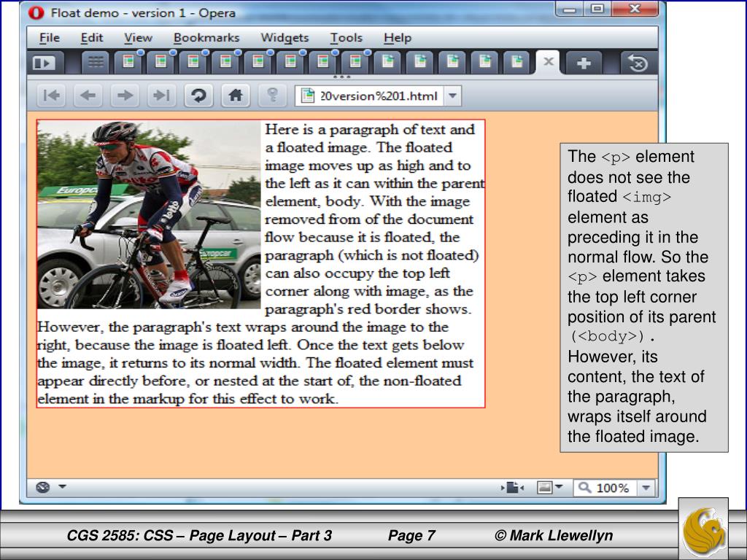Image resolution: width=747 pixels, height=560 pixels.
Task: Go back with the left arrow button
Action: pyautogui.click(x=88, y=96)
